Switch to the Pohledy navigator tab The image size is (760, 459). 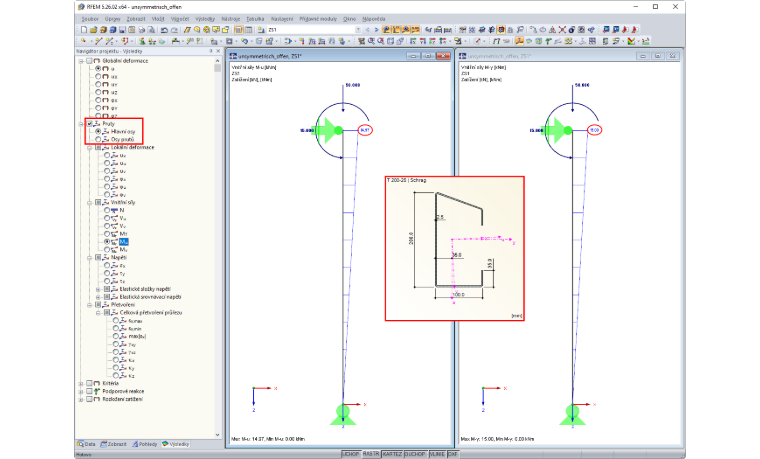click(145, 444)
